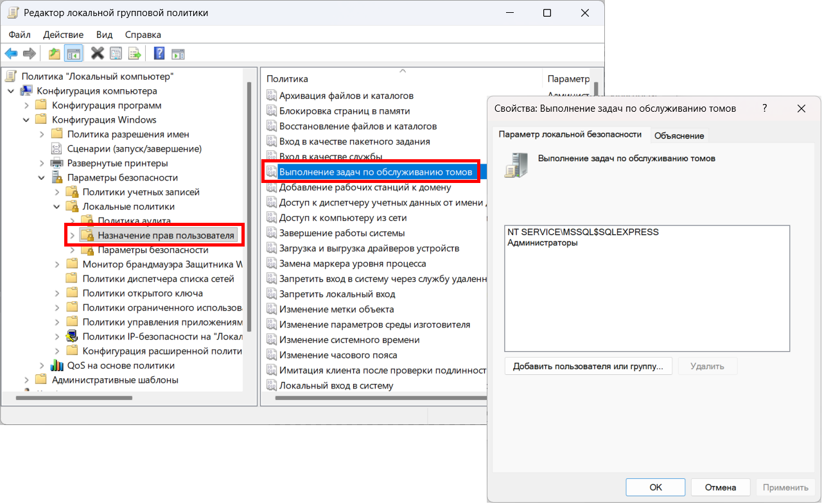Click the blue Back arrow in toolbar
822x504 pixels.
pyautogui.click(x=11, y=53)
